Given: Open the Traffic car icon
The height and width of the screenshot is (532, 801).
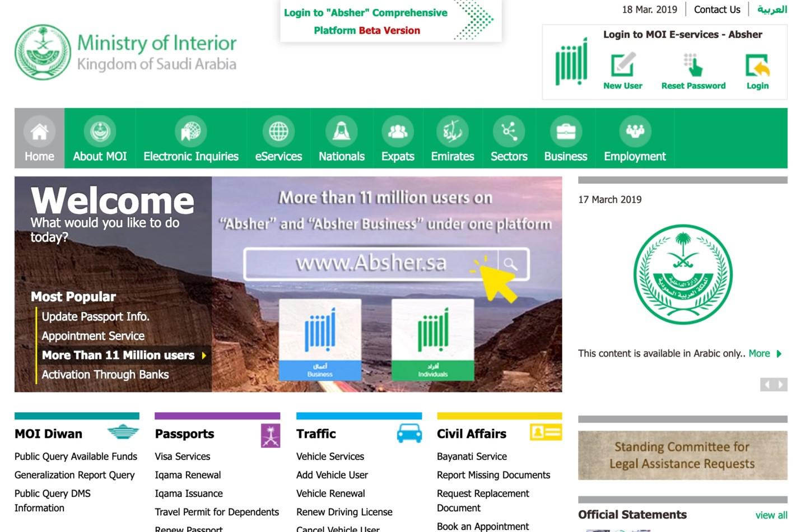Looking at the screenshot, I should 409,433.
